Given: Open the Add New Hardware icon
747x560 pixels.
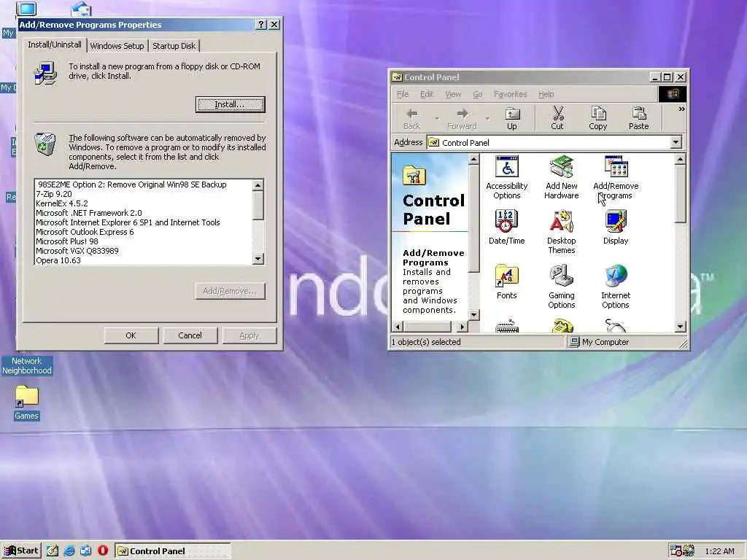Looking at the screenshot, I should point(561,177).
